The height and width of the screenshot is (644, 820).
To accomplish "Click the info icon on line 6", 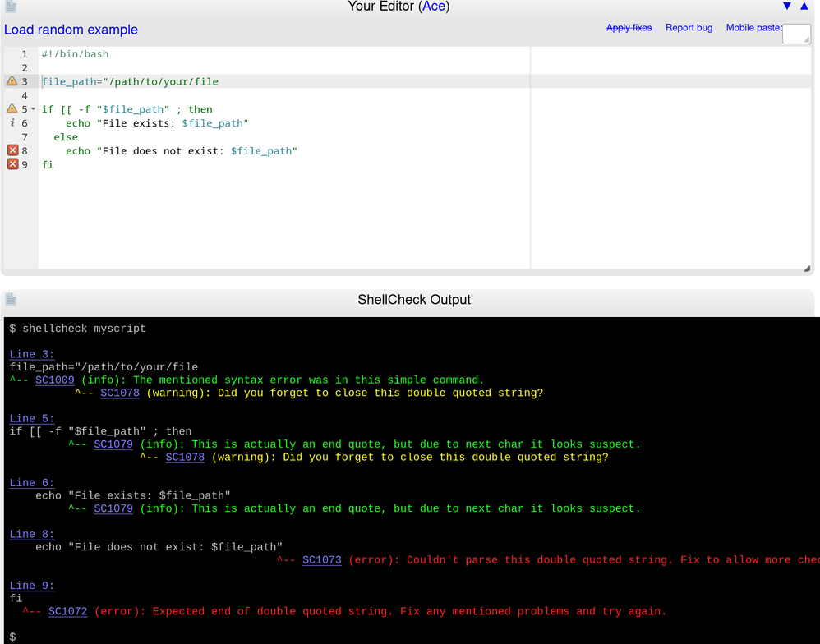I will (x=12, y=123).
